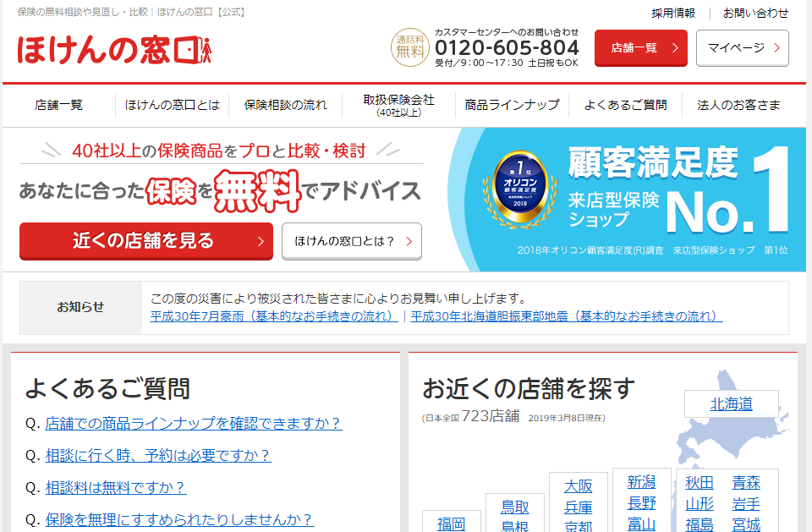Click the chevron on 店舗一覧 red button
812x532 pixels.
(x=675, y=47)
